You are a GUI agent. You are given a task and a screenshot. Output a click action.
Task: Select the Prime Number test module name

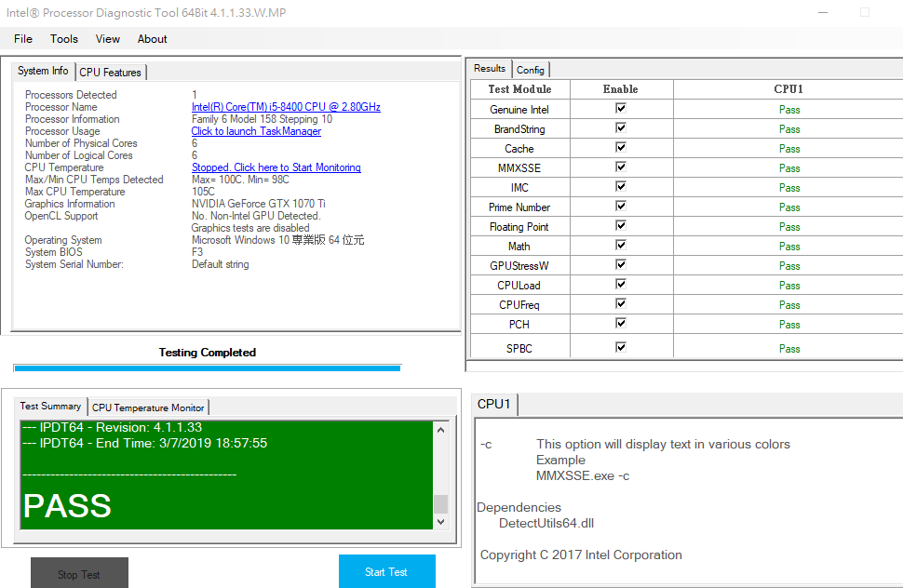[x=519, y=207]
